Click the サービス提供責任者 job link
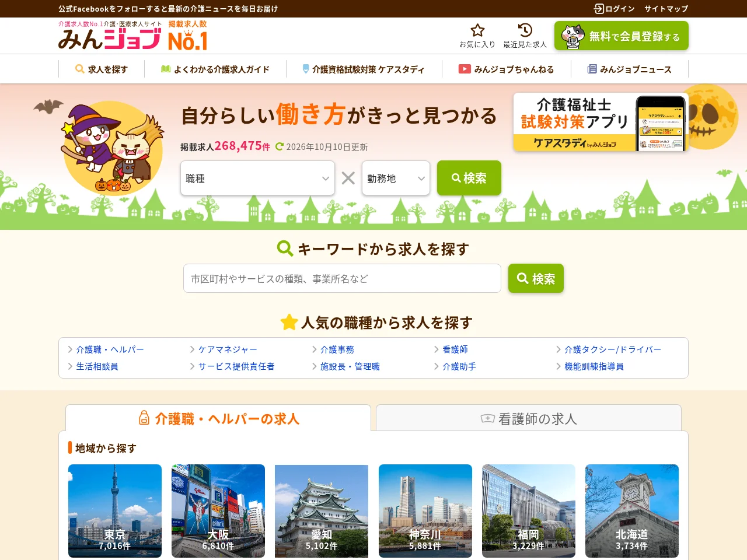 coord(236,366)
